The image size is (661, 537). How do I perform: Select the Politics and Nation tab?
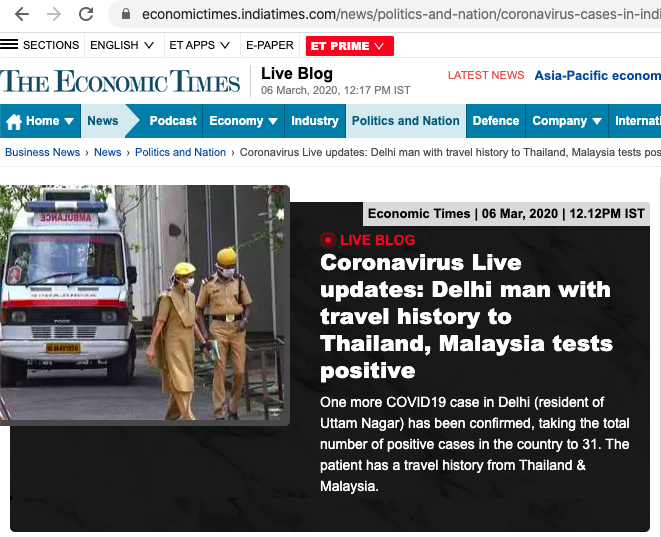coord(406,121)
